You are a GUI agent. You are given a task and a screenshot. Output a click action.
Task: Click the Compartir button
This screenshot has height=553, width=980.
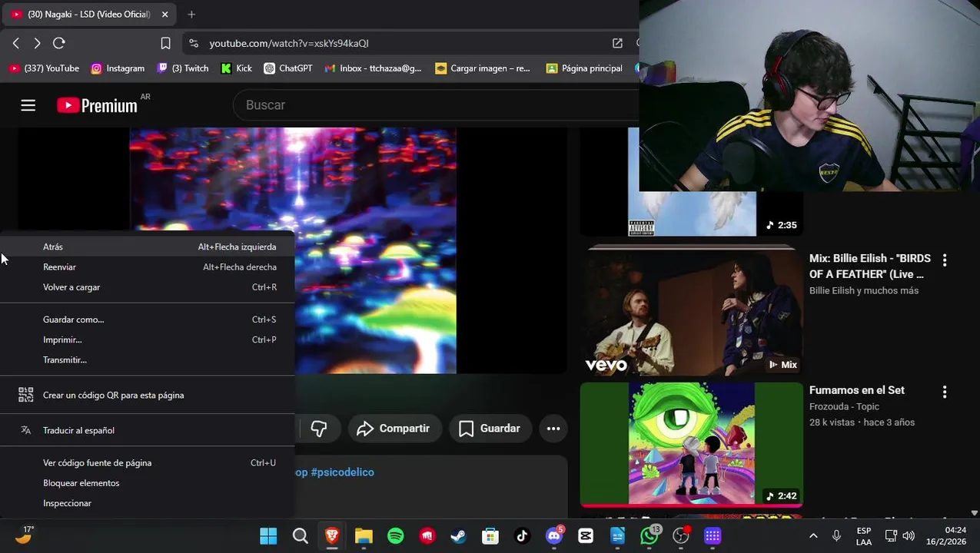tap(394, 429)
